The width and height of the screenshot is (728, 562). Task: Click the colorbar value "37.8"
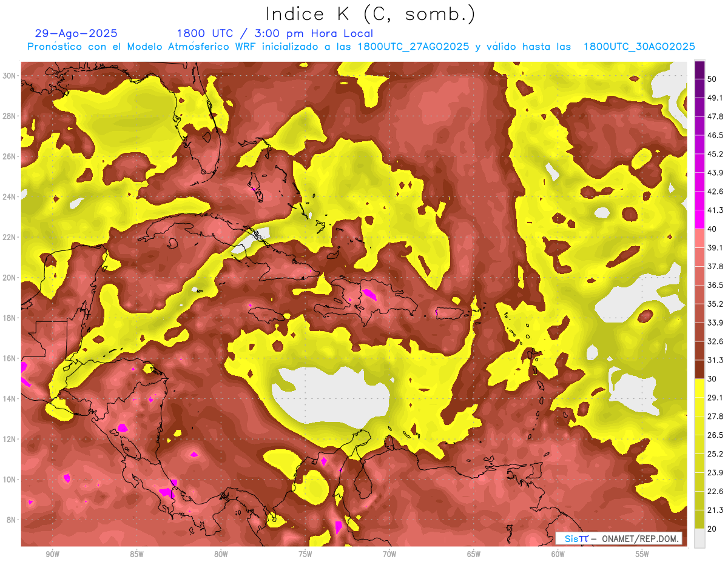click(x=715, y=266)
